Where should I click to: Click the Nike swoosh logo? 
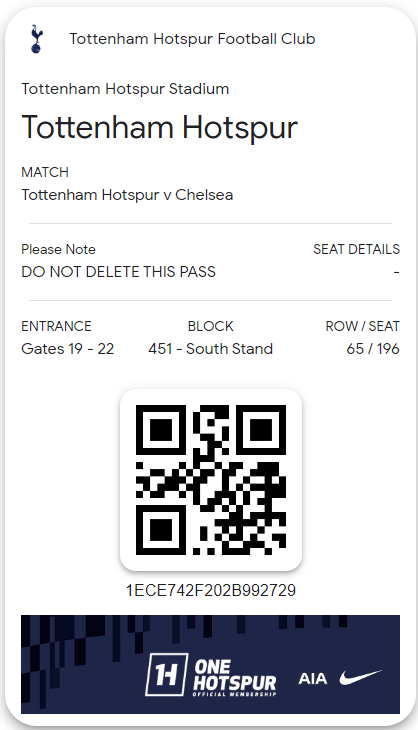[x=360, y=678]
